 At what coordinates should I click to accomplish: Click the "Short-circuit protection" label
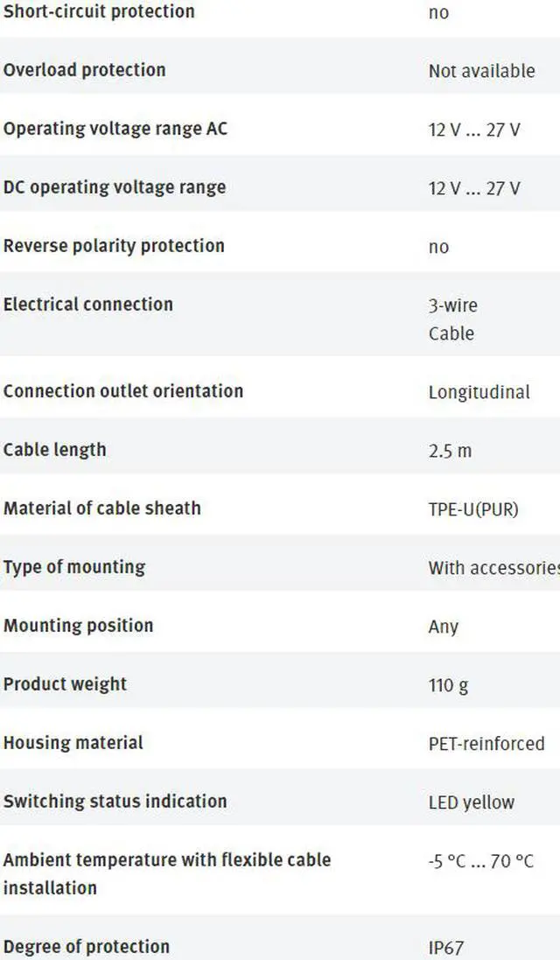[99, 12]
